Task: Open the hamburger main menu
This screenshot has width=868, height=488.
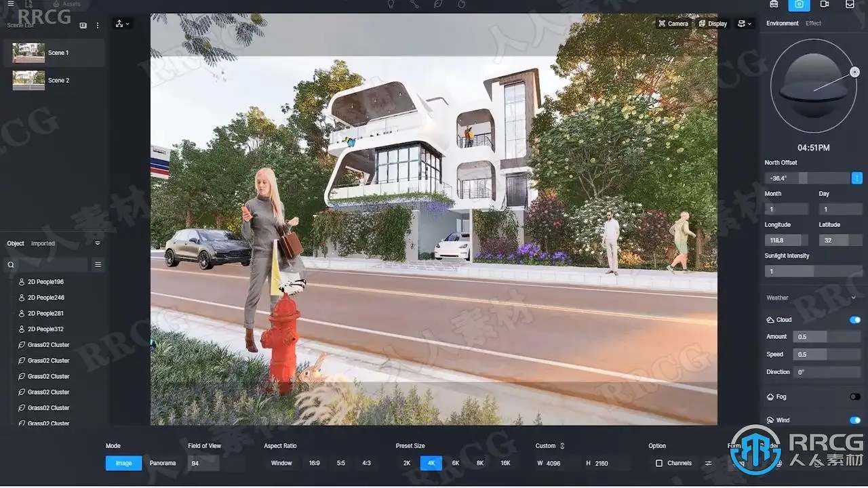Action: coord(10,4)
